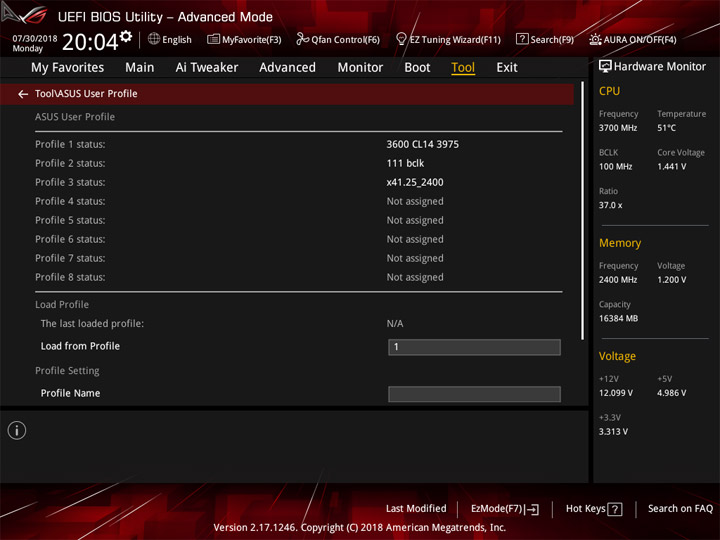Image resolution: width=720 pixels, height=540 pixels.
Task: Open Search on FAQ
Action: click(x=680, y=508)
